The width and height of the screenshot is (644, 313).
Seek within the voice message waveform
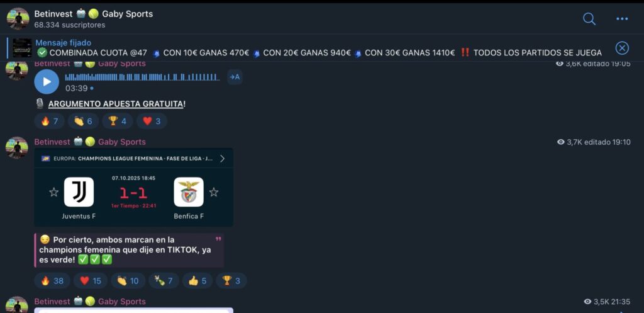142,77
